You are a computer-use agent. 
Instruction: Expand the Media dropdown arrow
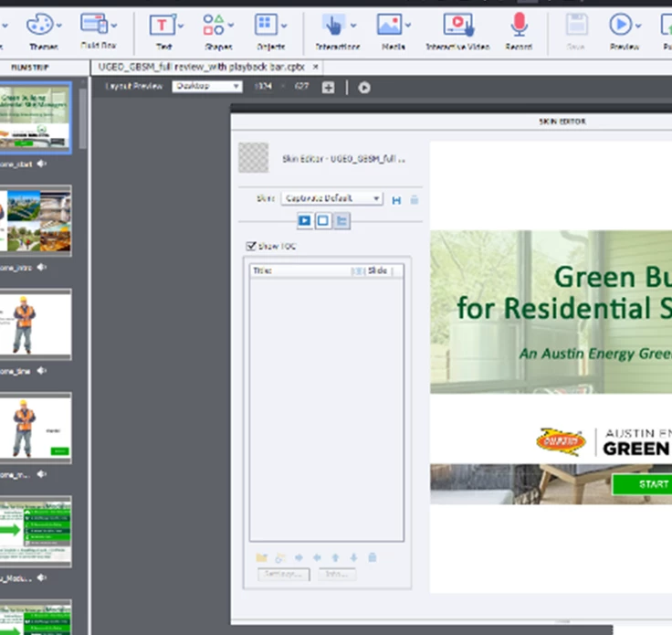(x=408, y=26)
